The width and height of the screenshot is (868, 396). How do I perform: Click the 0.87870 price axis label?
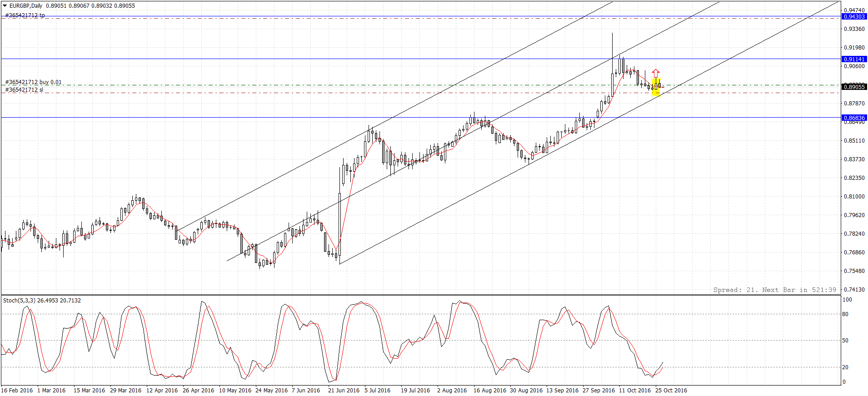[854, 104]
